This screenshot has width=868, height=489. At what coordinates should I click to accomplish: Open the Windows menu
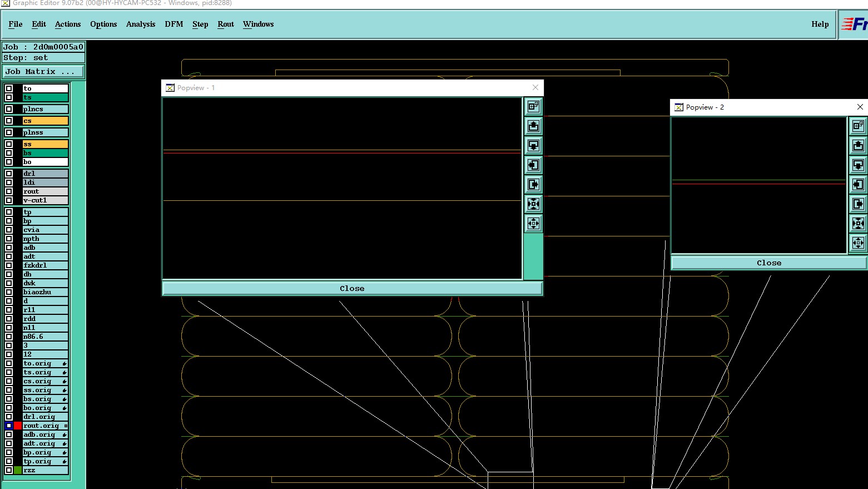pyautogui.click(x=259, y=24)
